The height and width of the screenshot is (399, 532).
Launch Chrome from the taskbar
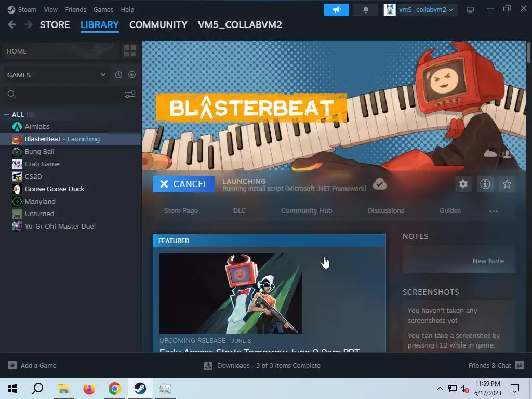pyautogui.click(x=115, y=389)
